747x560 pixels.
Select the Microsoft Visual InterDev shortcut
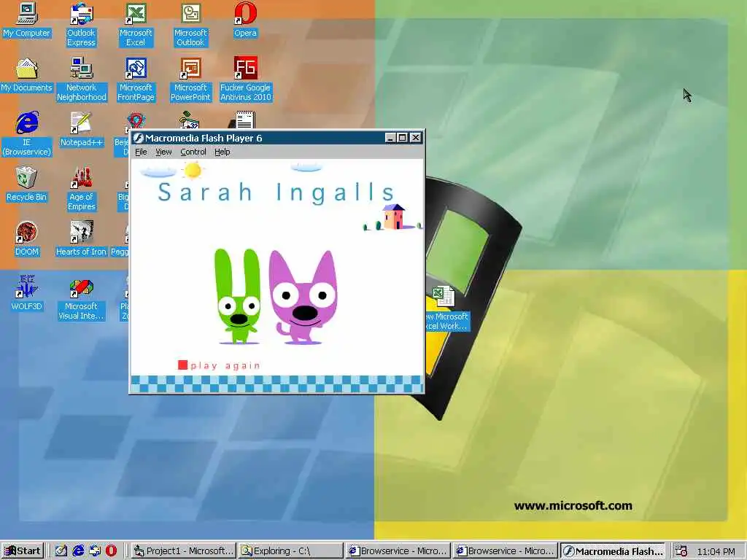[82, 298]
